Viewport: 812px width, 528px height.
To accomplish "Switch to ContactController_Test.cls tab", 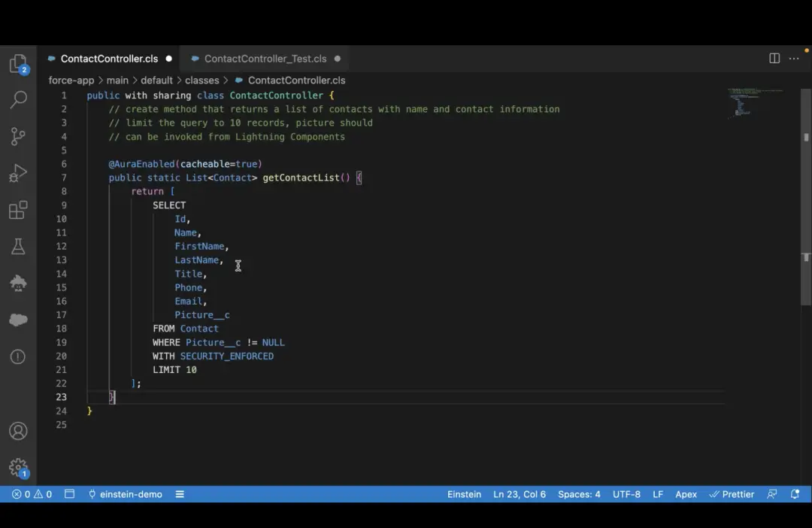I will tap(265, 59).
